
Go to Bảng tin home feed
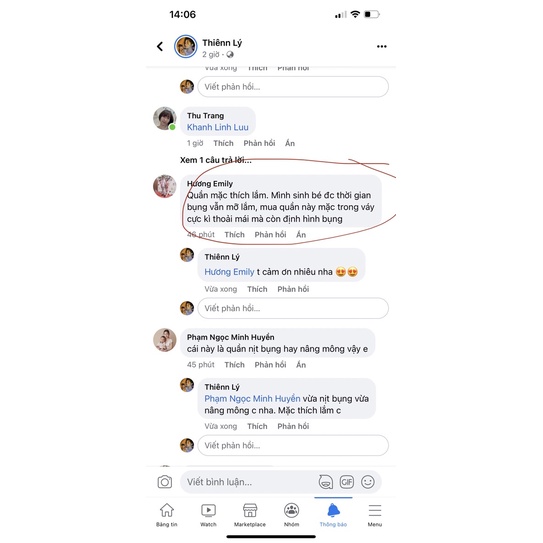click(167, 515)
